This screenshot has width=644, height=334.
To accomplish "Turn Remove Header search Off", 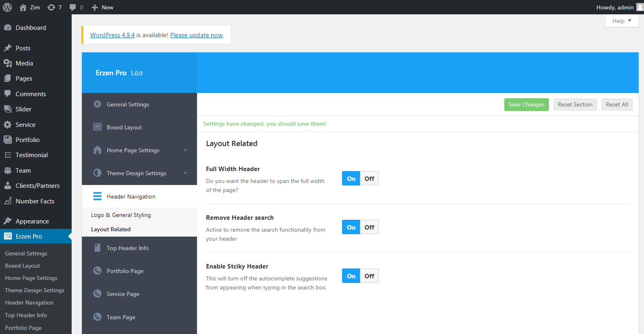I will (x=370, y=227).
